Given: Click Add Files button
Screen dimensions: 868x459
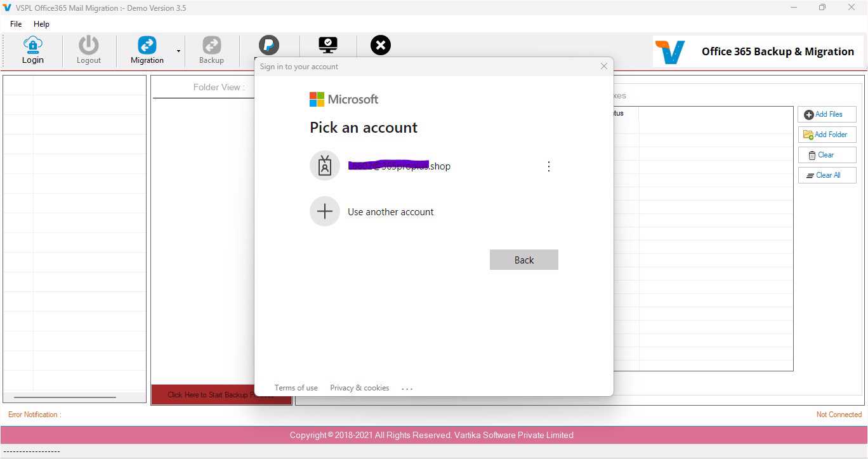Looking at the screenshot, I should [827, 114].
